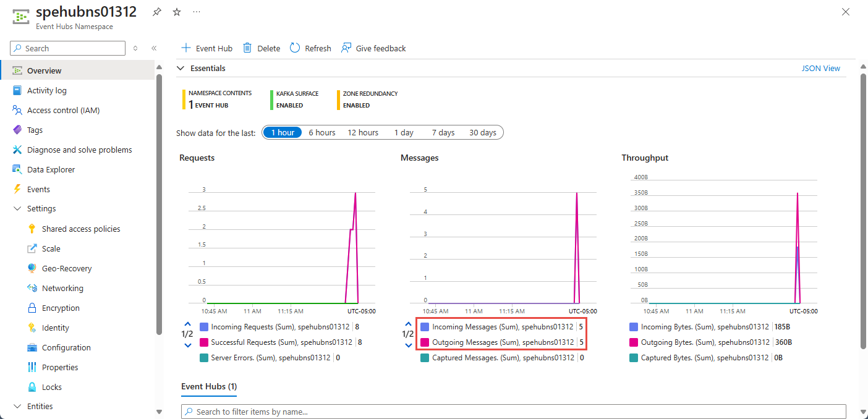Select 6 hours time range
This screenshot has width=868, height=419.
(322, 132)
